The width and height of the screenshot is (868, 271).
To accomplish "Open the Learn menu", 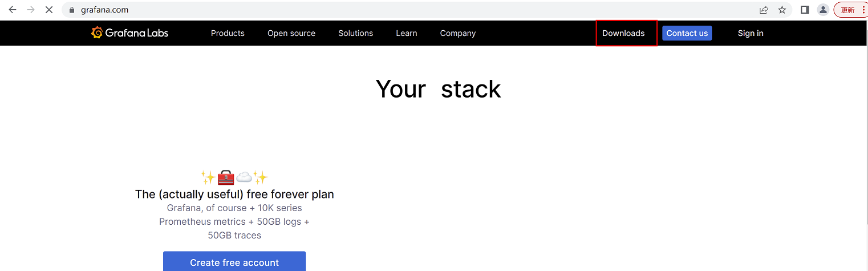I will (x=407, y=33).
